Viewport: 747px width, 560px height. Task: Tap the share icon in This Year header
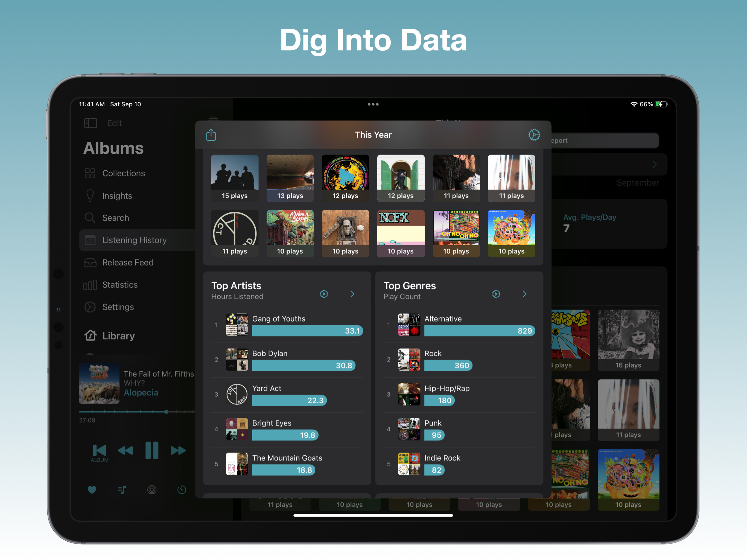pos(211,135)
